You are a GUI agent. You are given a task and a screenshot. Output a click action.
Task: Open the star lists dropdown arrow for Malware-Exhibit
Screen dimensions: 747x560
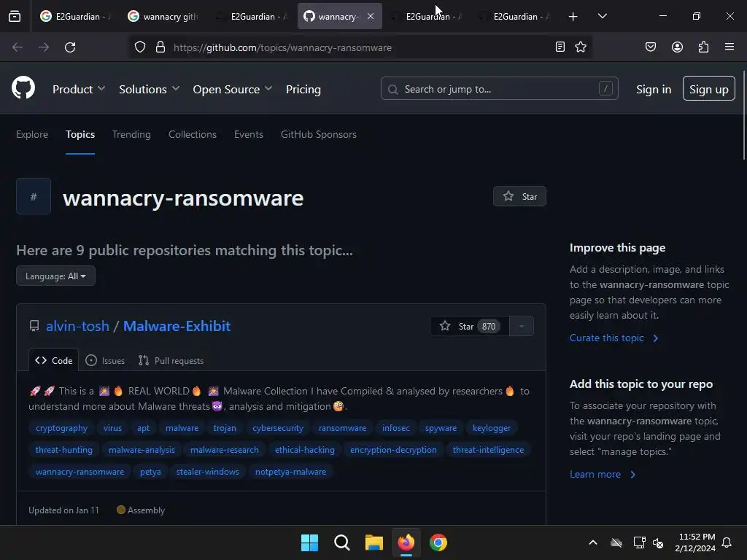[522, 326]
